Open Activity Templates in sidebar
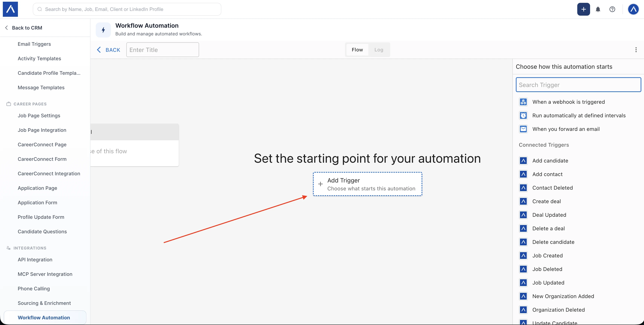 39,58
